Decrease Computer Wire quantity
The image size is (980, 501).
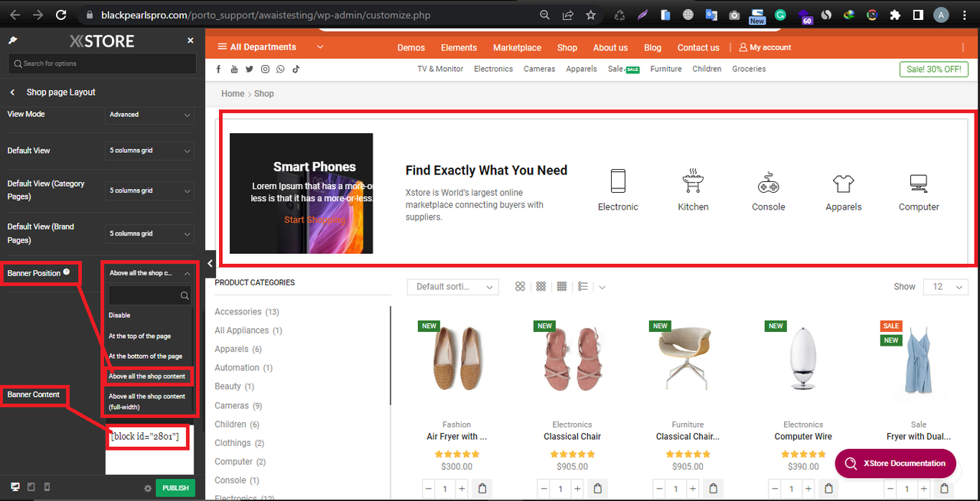775,489
